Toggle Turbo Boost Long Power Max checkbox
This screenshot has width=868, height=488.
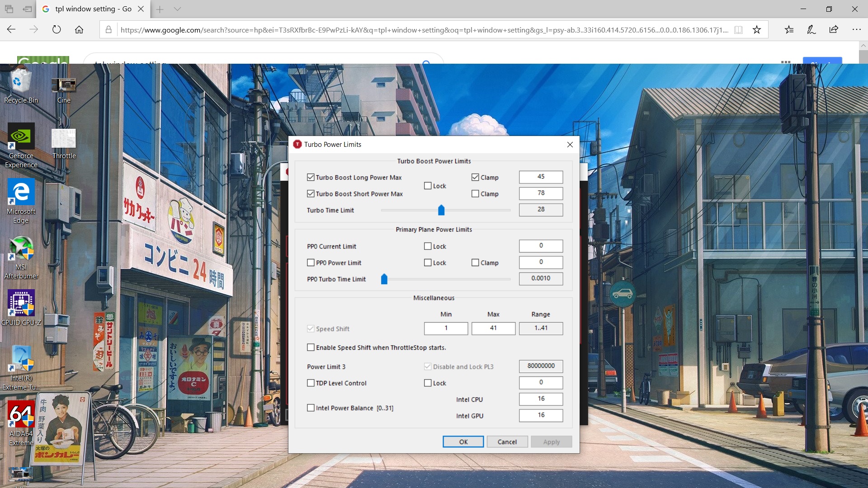[x=311, y=177]
